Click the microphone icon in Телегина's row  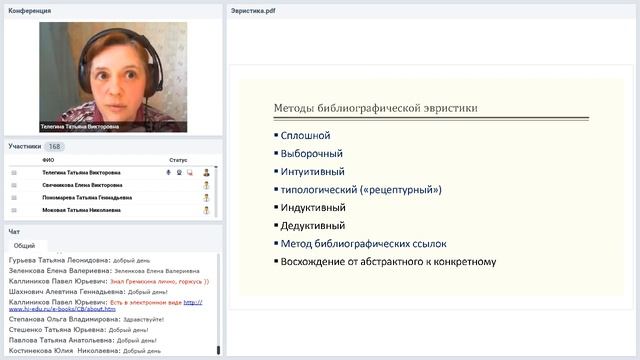[x=168, y=173]
